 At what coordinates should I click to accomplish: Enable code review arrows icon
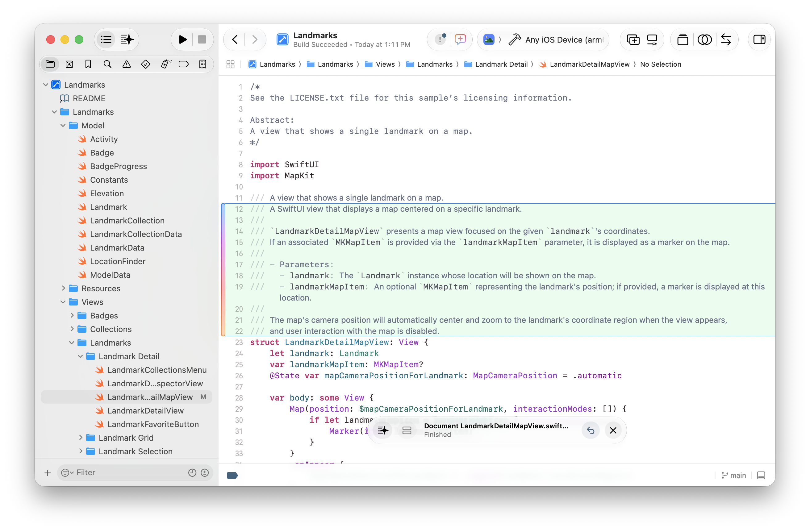(x=726, y=40)
